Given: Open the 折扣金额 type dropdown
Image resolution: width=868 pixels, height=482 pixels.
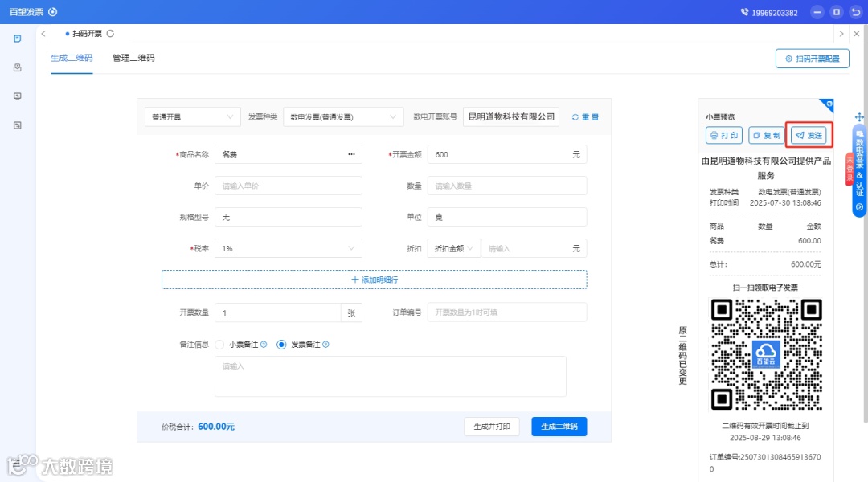Looking at the screenshot, I should (454, 248).
